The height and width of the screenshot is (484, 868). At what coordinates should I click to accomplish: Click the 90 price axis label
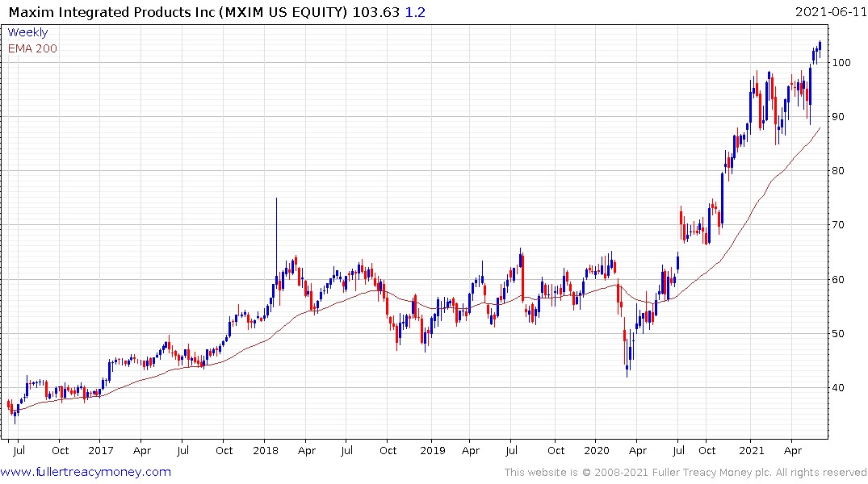click(x=839, y=117)
